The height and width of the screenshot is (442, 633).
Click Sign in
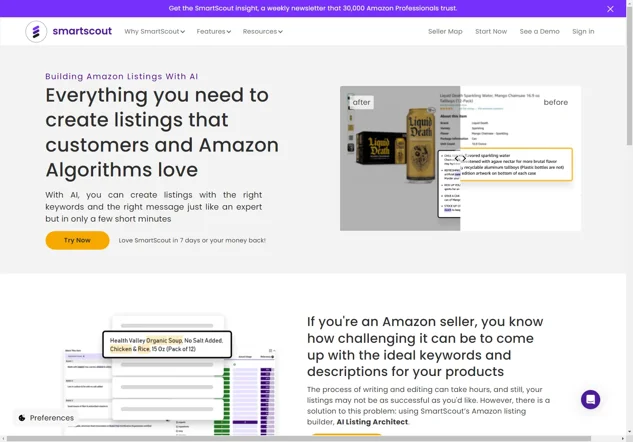pos(583,31)
